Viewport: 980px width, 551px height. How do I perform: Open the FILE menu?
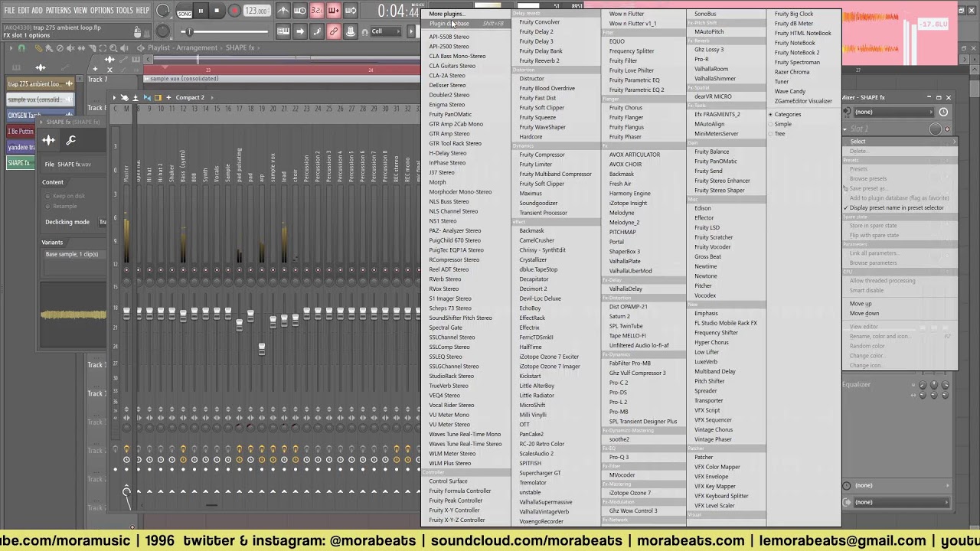(x=10, y=11)
